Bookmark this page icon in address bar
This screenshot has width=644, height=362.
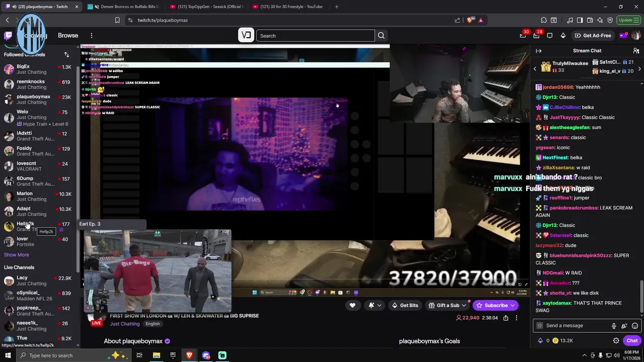pyautogui.click(x=117, y=20)
